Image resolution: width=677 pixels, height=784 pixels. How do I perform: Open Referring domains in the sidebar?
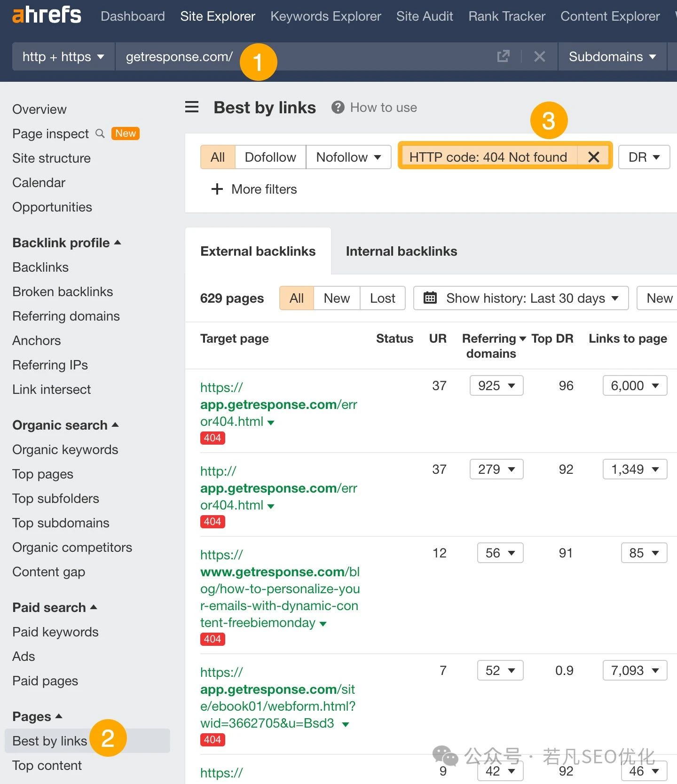pyautogui.click(x=66, y=316)
